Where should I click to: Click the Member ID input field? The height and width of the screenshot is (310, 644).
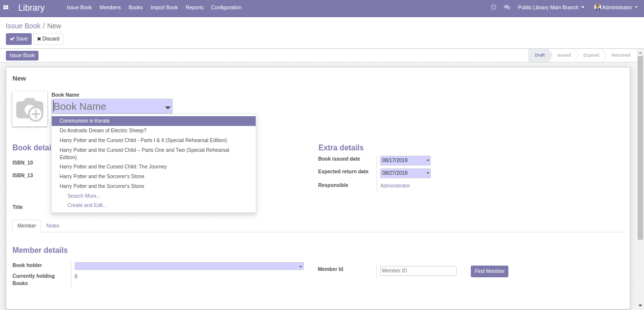tap(418, 270)
